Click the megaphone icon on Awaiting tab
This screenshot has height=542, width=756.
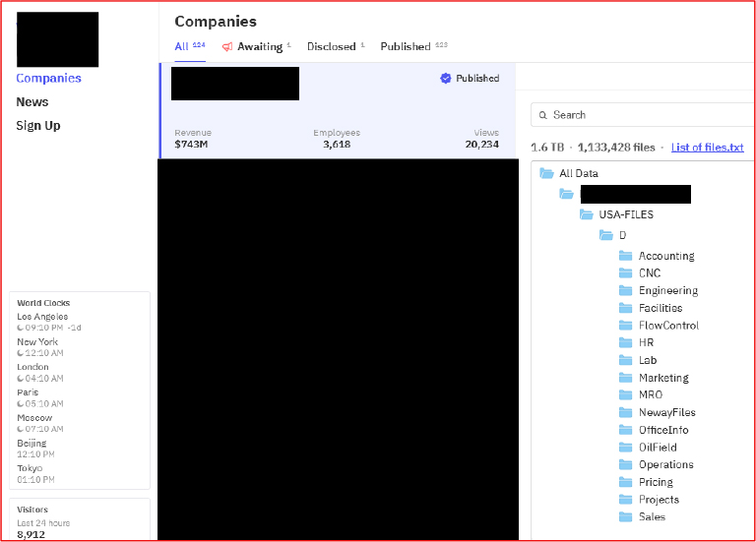(227, 47)
